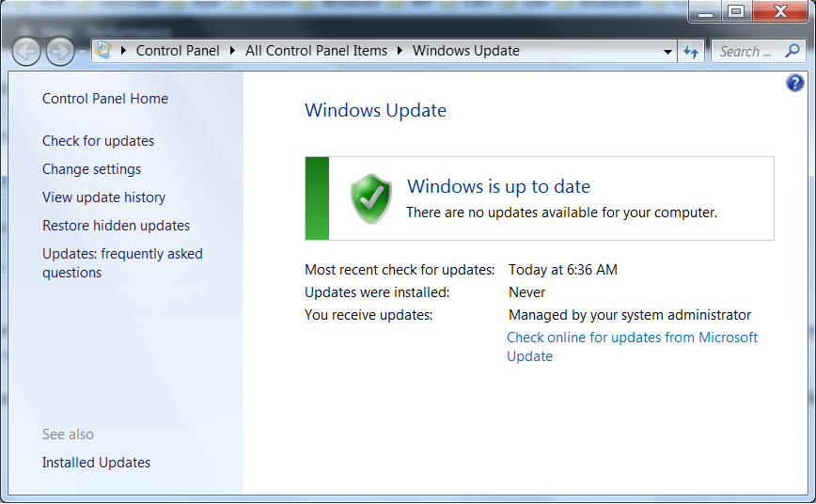
Task: Click the Windows Update page title
Action: click(375, 110)
